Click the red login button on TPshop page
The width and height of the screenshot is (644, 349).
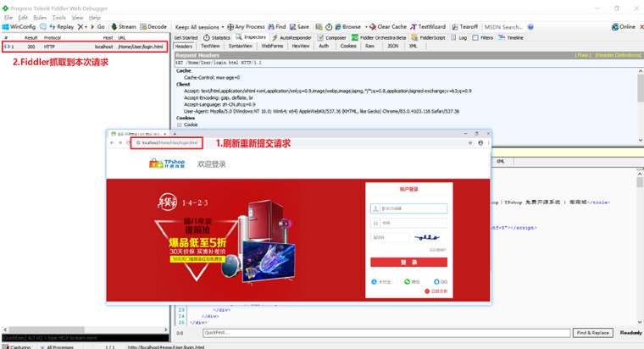[408, 263]
